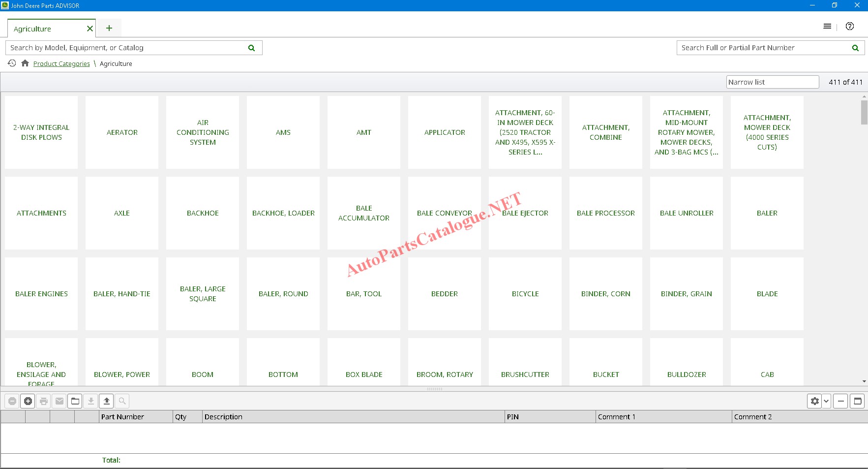The width and height of the screenshot is (868, 469).
Task: Open the APPLICATOR category tile
Action: point(445,132)
